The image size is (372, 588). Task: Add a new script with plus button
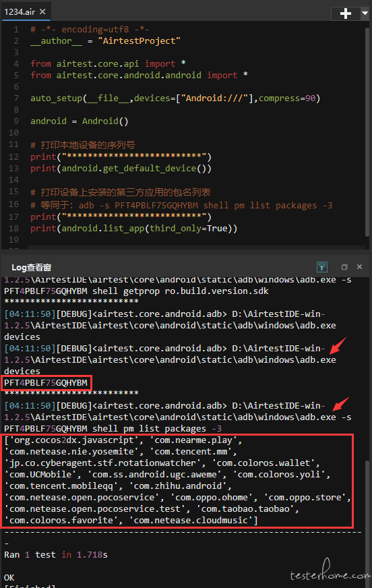pyautogui.click(x=346, y=13)
